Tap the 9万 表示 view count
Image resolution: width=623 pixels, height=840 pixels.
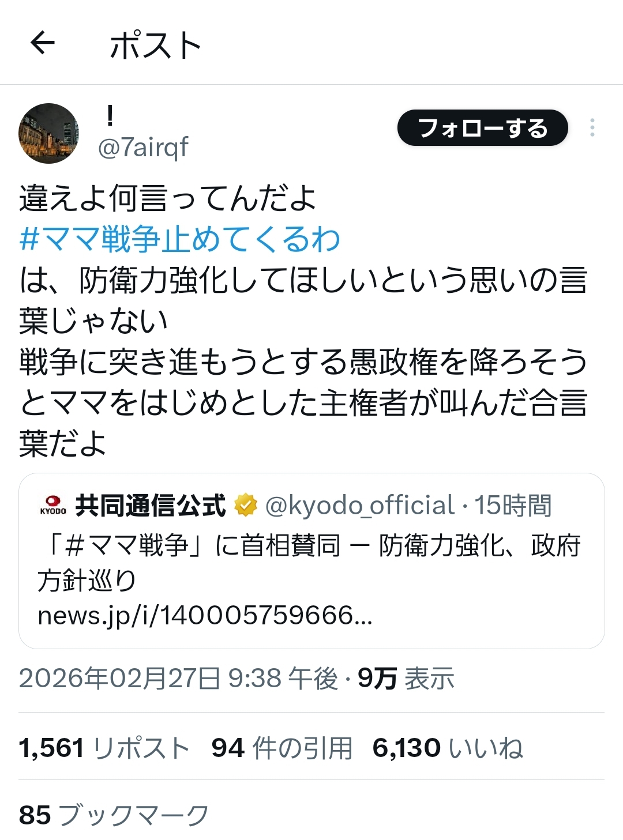406,678
